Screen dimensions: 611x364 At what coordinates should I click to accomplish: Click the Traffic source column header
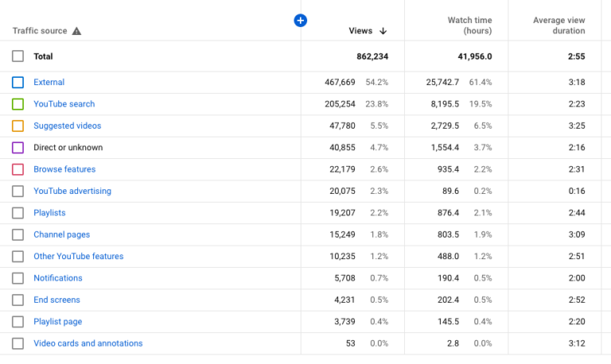(x=40, y=31)
